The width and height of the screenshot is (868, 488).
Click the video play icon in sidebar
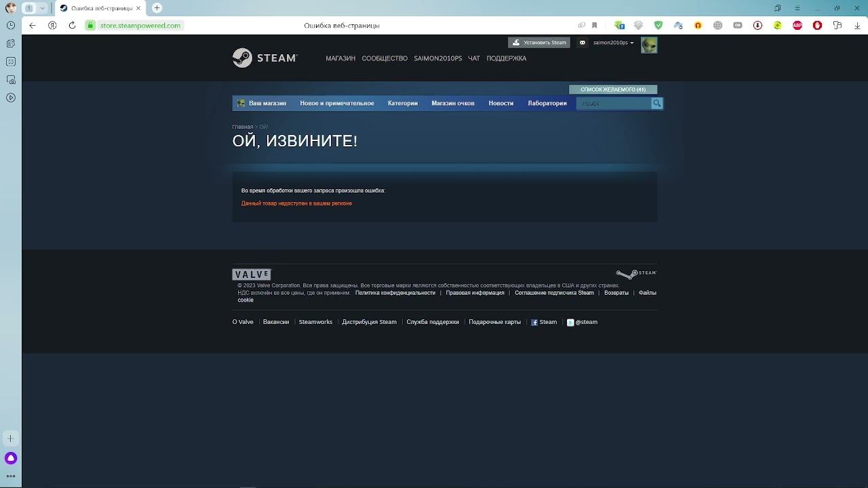tap(10, 98)
